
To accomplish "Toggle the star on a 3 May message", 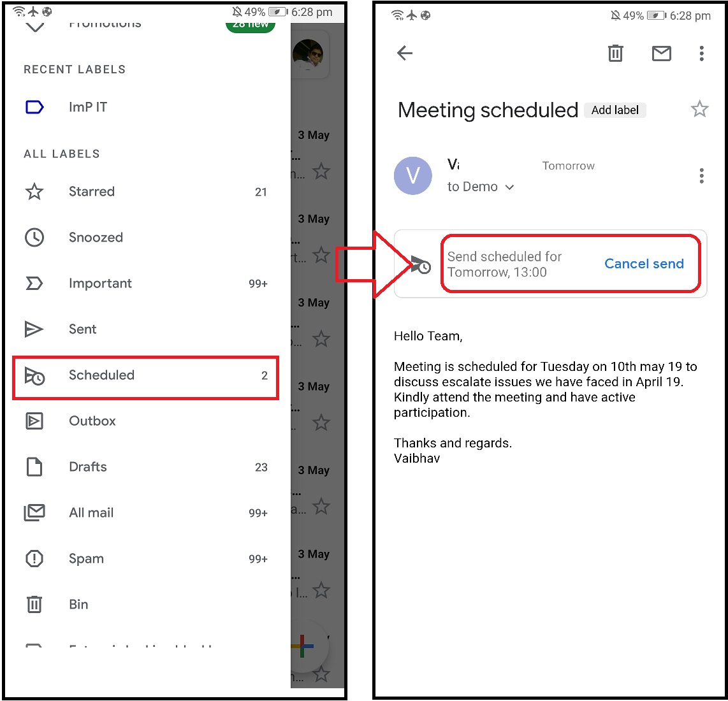I will (321, 338).
